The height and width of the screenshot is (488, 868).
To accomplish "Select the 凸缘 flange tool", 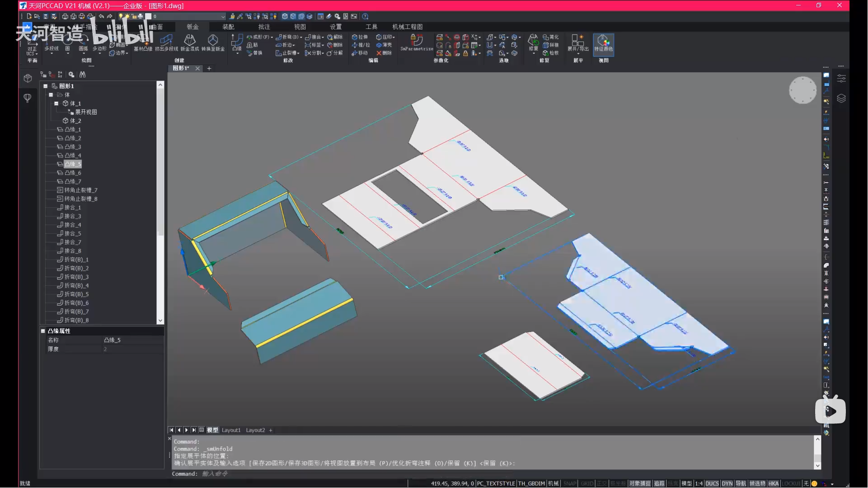I will point(237,44).
